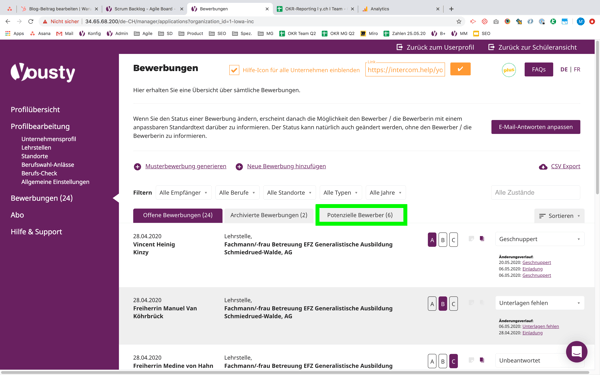Click the Neue Bewerbung hinzufügen link

[287, 166]
